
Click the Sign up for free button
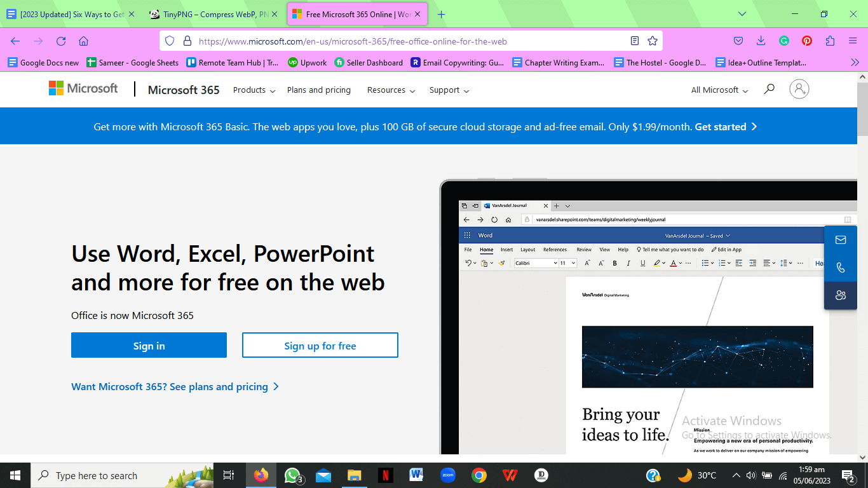(320, 345)
